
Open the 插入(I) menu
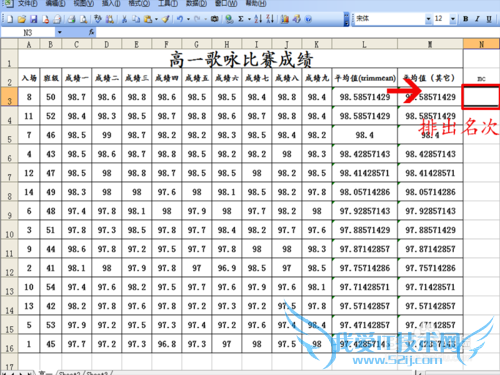tap(111, 4)
